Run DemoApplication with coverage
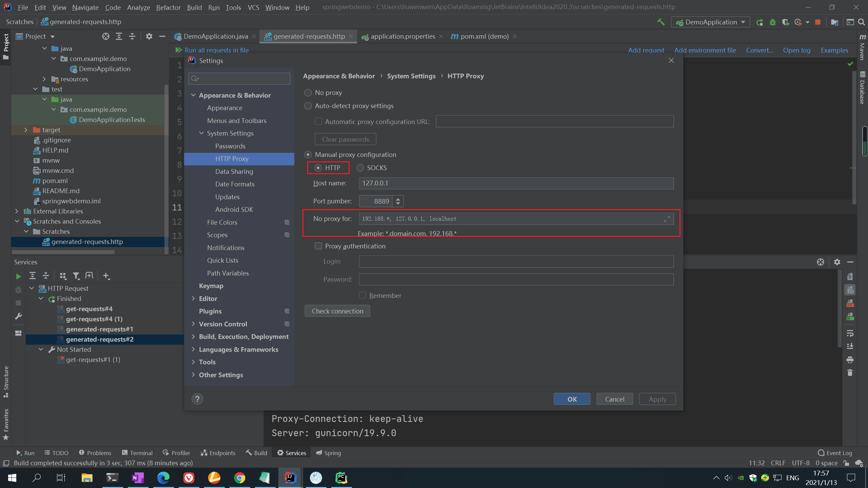868x488 pixels. (785, 22)
